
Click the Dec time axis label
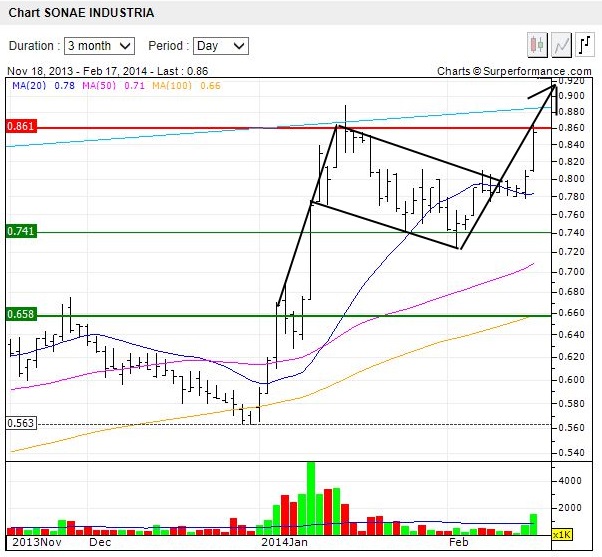pyautogui.click(x=100, y=542)
